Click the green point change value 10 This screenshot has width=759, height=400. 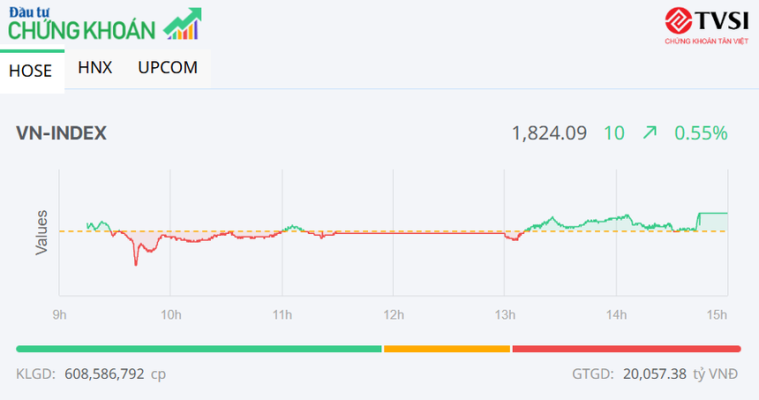tap(614, 132)
